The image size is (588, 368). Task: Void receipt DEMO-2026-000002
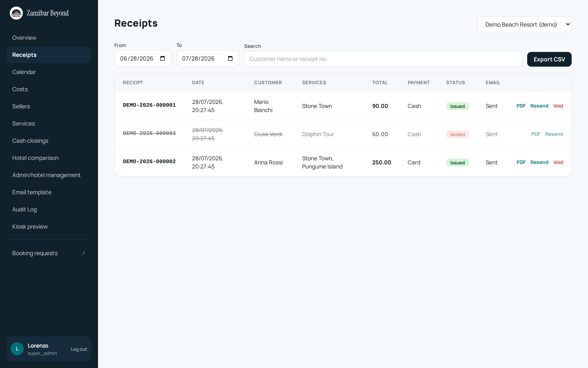[558, 162]
